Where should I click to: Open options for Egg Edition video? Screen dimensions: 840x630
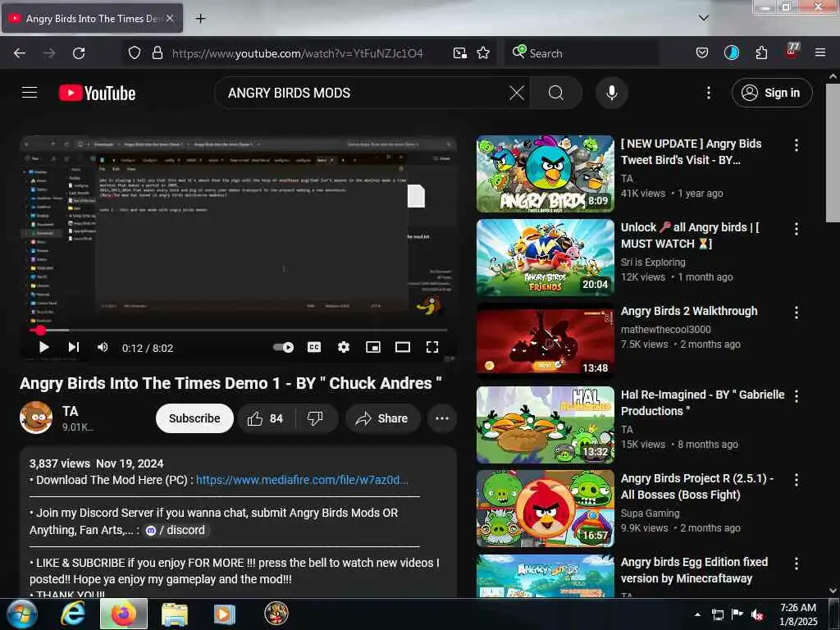coord(796,564)
